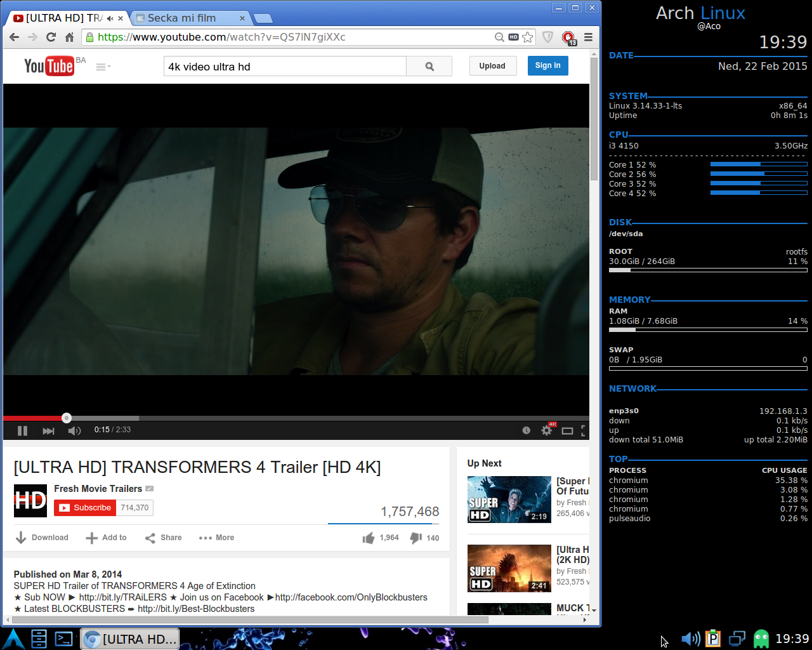Open a new browser tab
The width and height of the screenshot is (812, 650).
pos(263,18)
